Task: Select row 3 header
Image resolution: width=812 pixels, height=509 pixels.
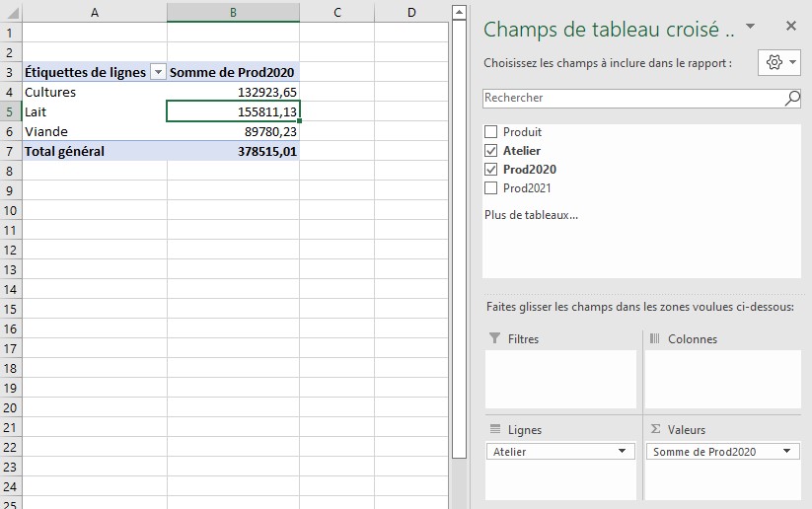Action: tap(11, 72)
